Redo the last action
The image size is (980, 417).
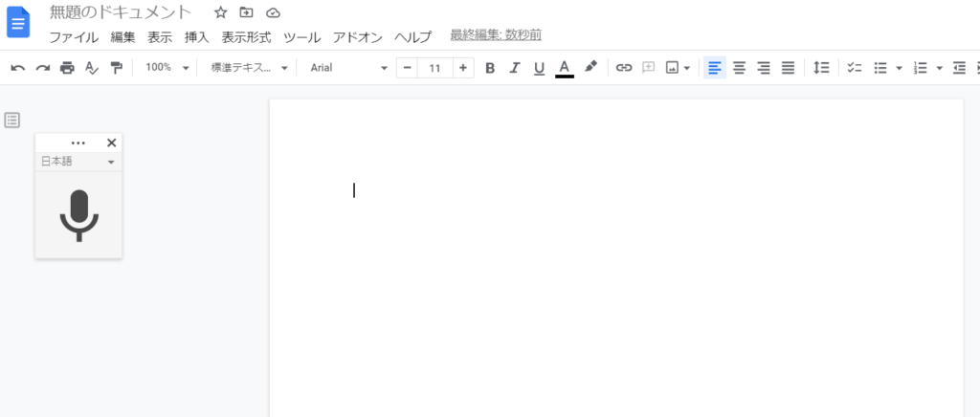pos(42,68)
